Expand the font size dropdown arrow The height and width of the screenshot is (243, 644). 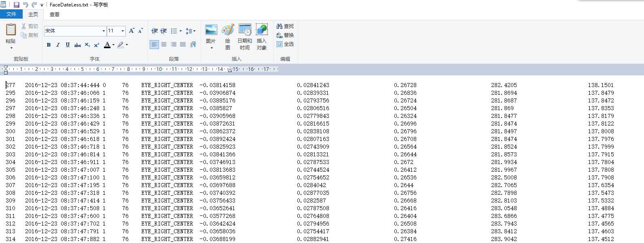click(x=123, y=31)
